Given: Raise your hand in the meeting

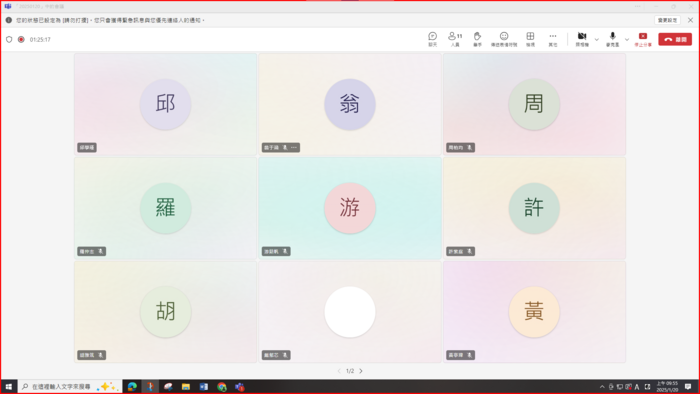Looking at the screenshot, I should [x=477, y=39].
